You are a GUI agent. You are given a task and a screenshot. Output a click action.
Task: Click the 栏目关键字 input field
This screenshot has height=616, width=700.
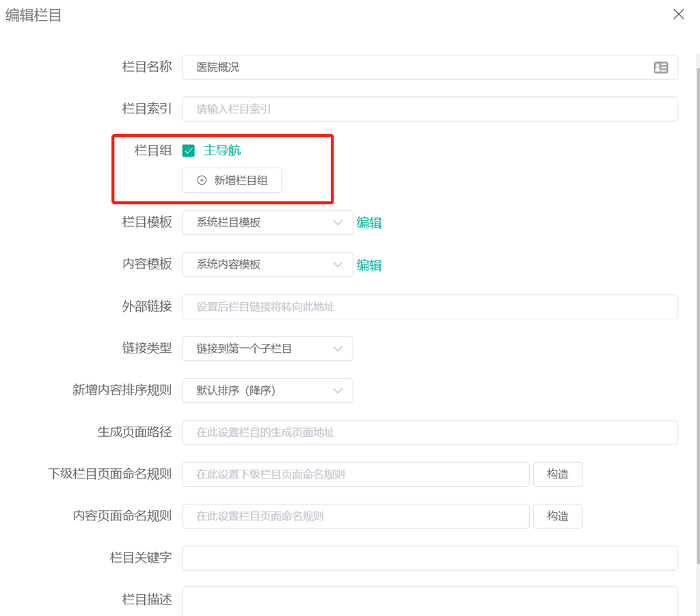[429, 558]
